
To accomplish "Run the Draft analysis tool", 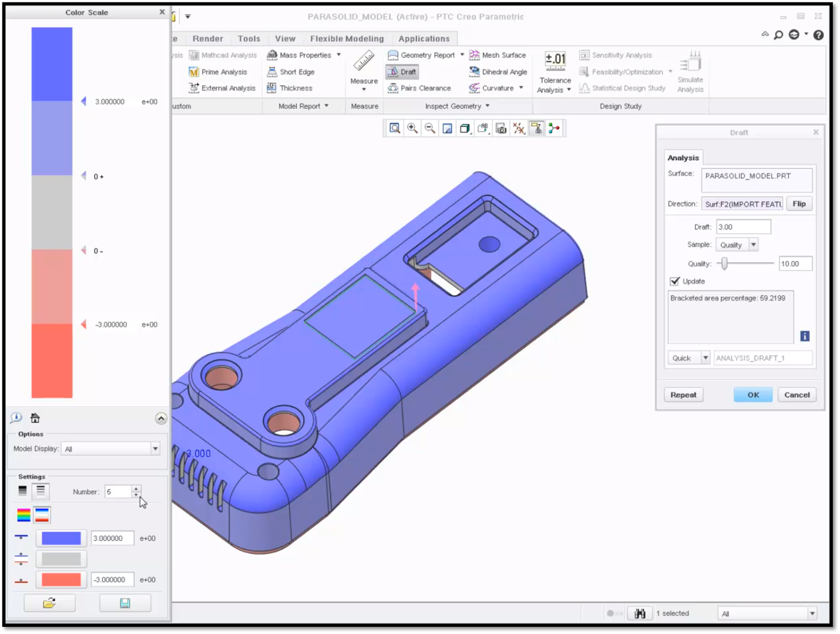I will (x=402, y=72).
